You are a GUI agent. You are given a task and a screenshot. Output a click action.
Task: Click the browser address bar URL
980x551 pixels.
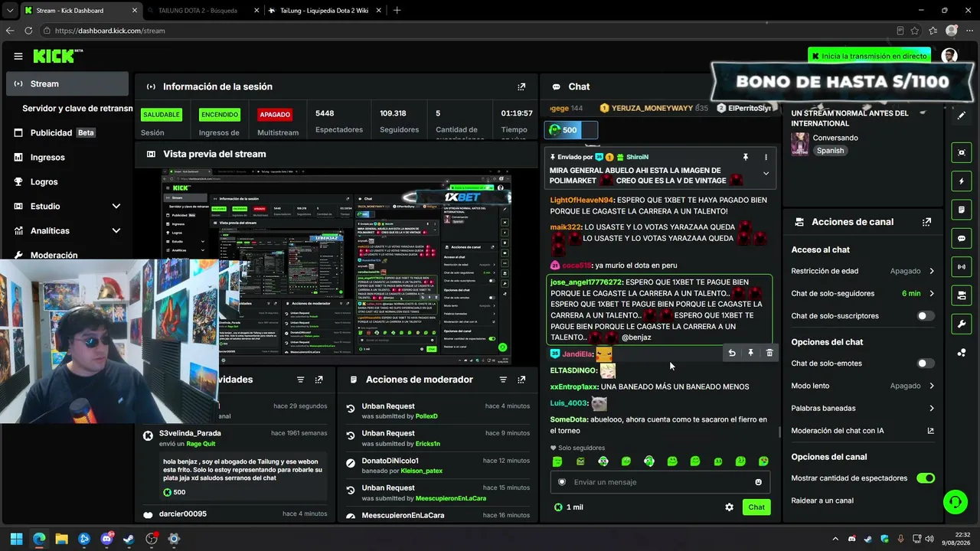[x=110, y=31]
